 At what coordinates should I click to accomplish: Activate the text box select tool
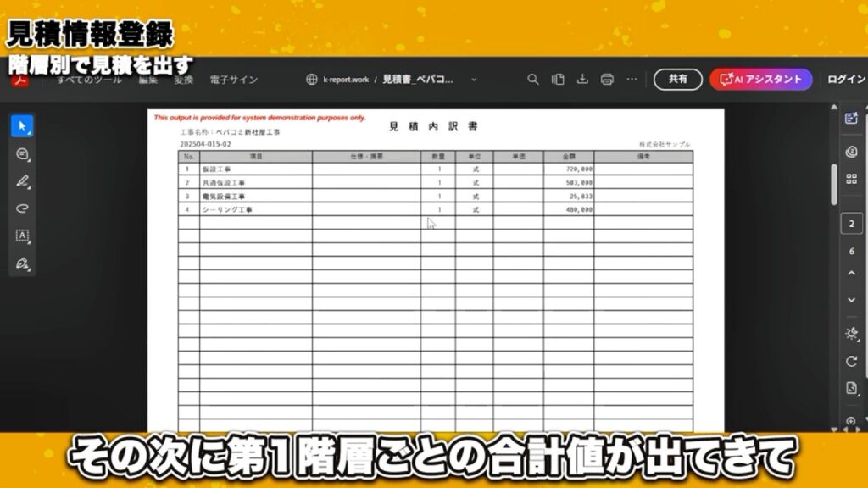coord(22,236)
